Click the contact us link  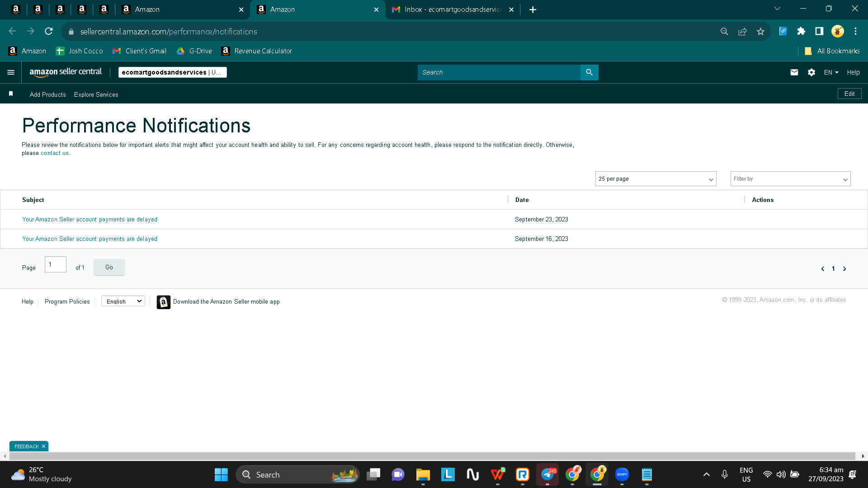tap(55, 153)
